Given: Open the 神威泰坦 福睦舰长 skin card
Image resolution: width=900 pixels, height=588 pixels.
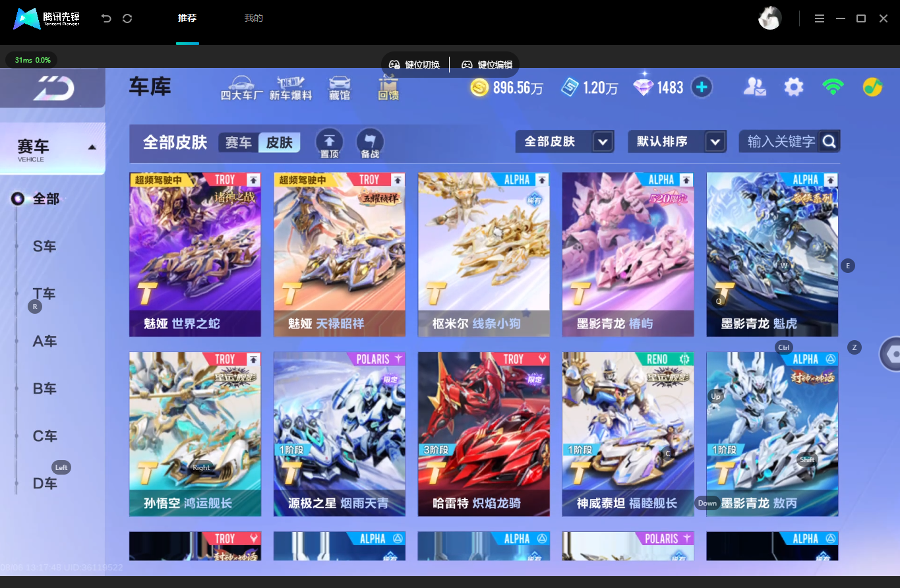Looking at the screenshot, I should click(628, 434).
